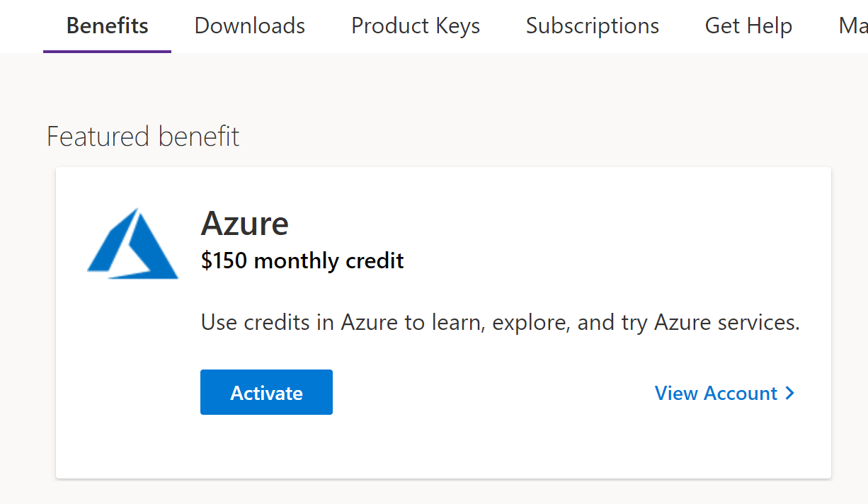Image resolution: width=868 pixels, height=504 pixels.
Task: Select the active Benefits tab
Action: (108, 26)
